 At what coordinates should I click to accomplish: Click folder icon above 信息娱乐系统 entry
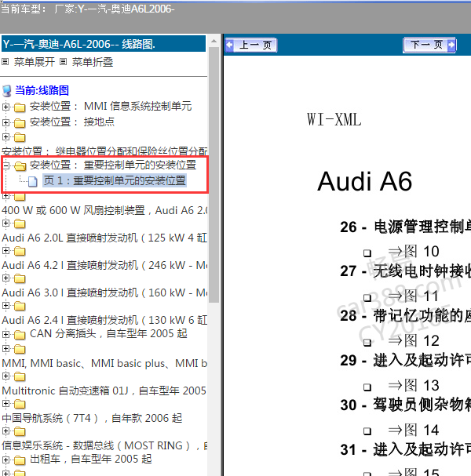pyautogui.click(x=20, y=431)
